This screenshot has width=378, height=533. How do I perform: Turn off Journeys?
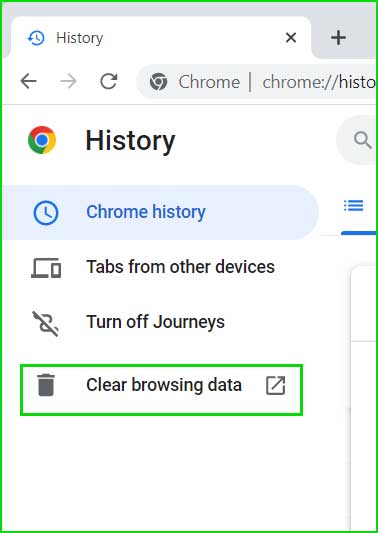[x=160, y=322]
